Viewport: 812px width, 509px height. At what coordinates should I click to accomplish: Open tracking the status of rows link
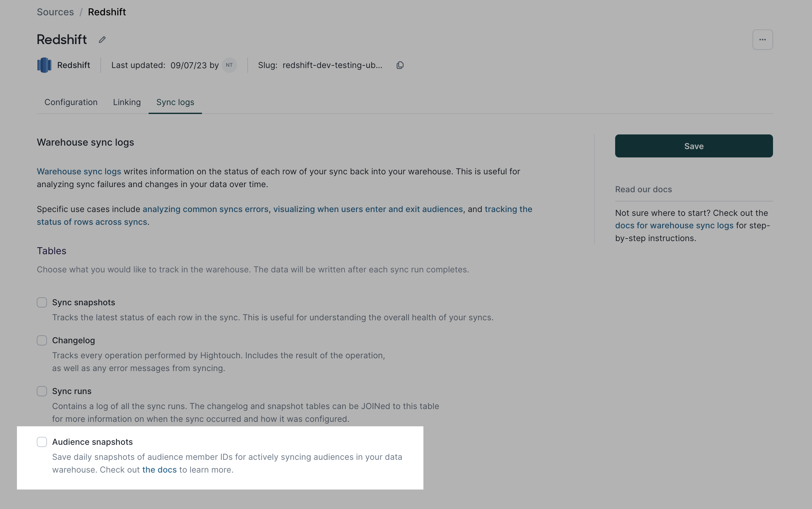pyautogui.click(x=508, y=209)
